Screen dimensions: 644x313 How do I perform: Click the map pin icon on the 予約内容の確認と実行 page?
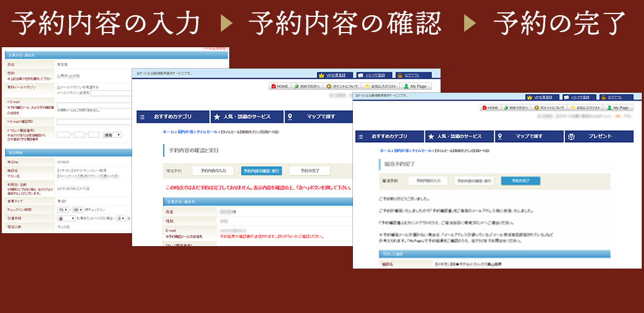pos(290,117)
